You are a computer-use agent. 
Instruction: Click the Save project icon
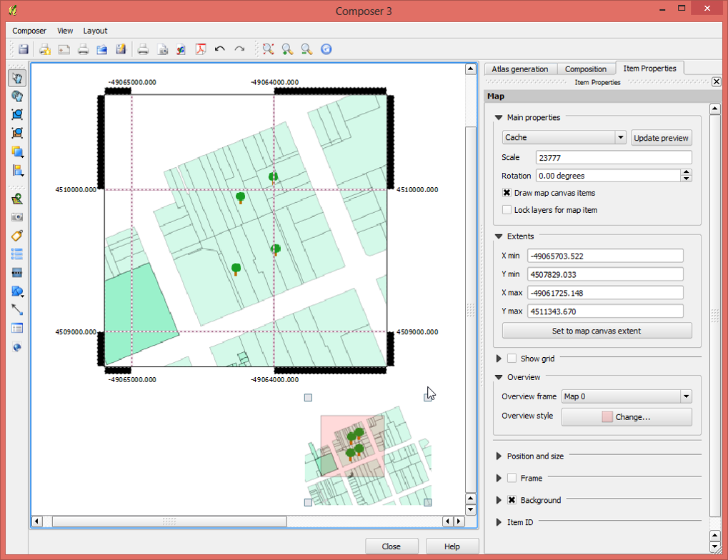tap(24, 49)
